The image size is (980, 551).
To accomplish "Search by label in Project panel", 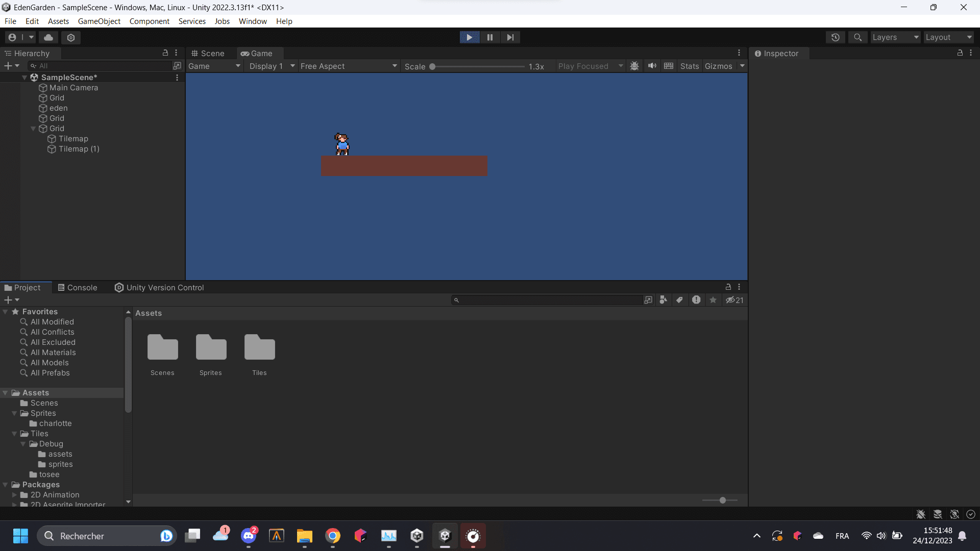I will click(x=679, y=300).
